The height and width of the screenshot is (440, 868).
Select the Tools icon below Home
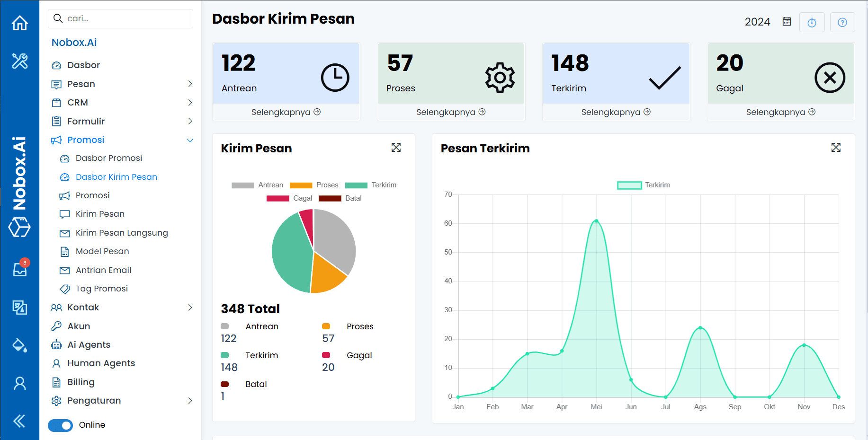[19, 62]
